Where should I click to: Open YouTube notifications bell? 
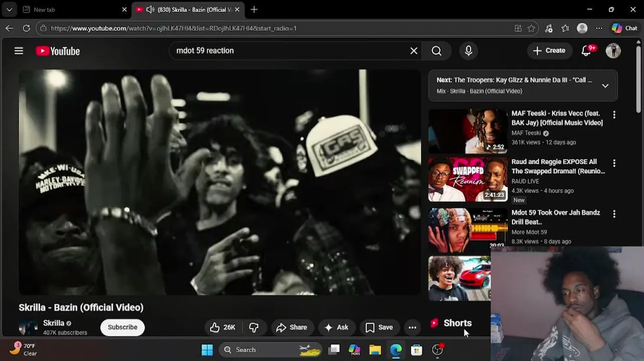(586, 51)
